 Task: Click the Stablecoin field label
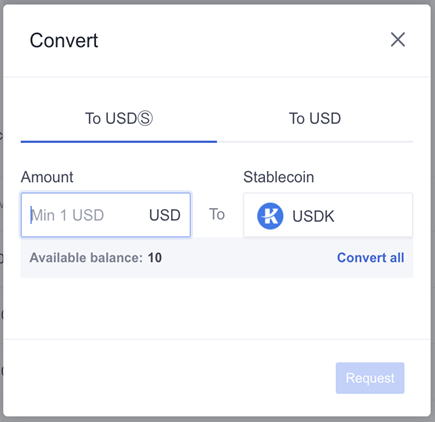279,177
